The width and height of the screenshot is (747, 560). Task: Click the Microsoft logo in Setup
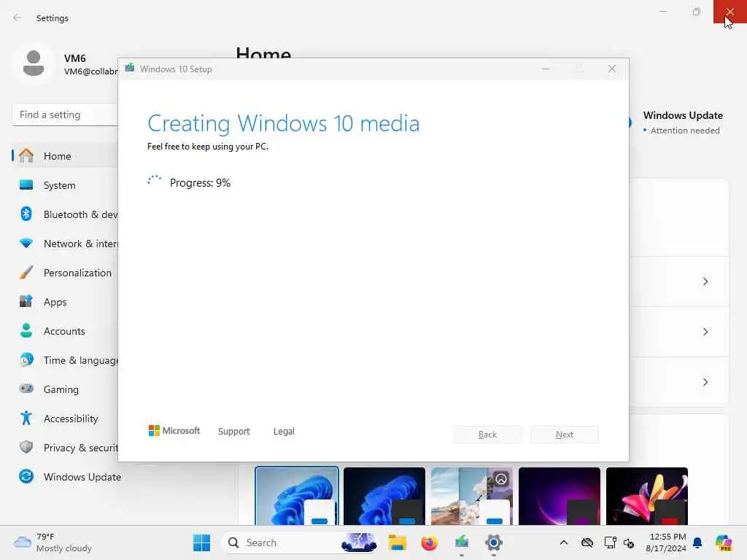point(174,430)
